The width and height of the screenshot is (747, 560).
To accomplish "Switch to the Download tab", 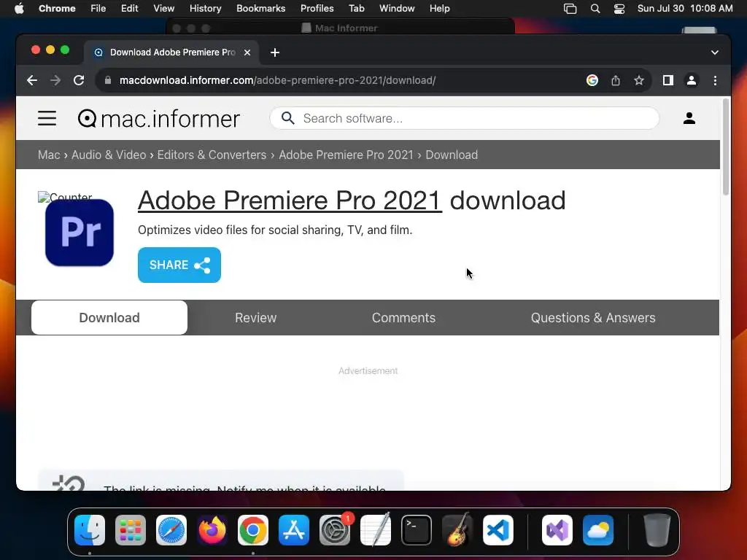I will click(x=109, y=318).
